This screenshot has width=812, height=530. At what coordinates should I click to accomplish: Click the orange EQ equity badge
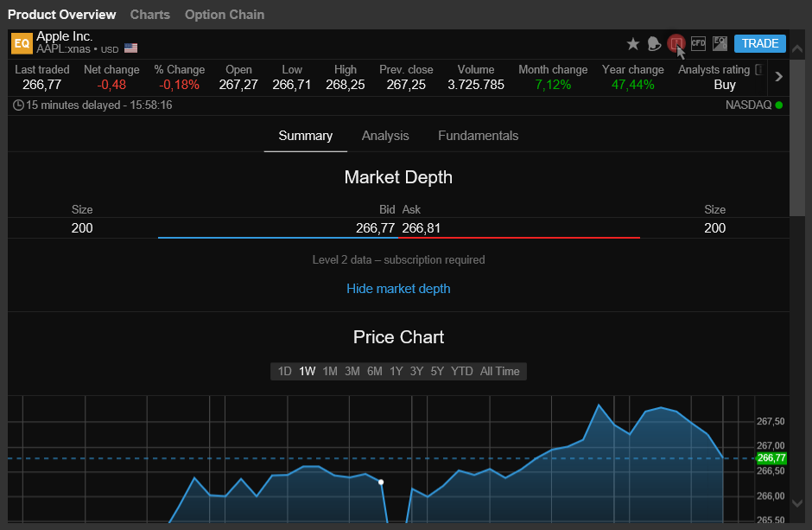pyautogui.click(x=22, y=43)
